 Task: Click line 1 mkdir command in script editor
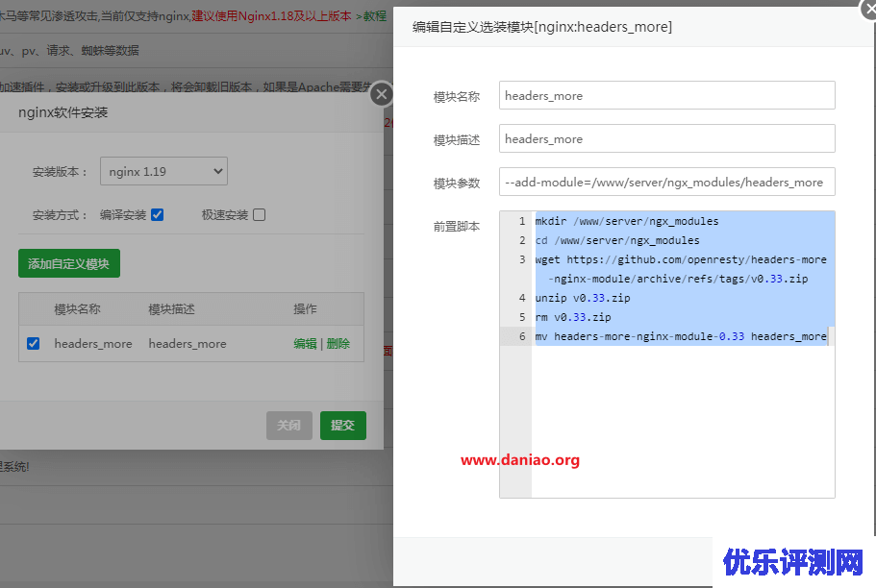[x=627, y=221]
